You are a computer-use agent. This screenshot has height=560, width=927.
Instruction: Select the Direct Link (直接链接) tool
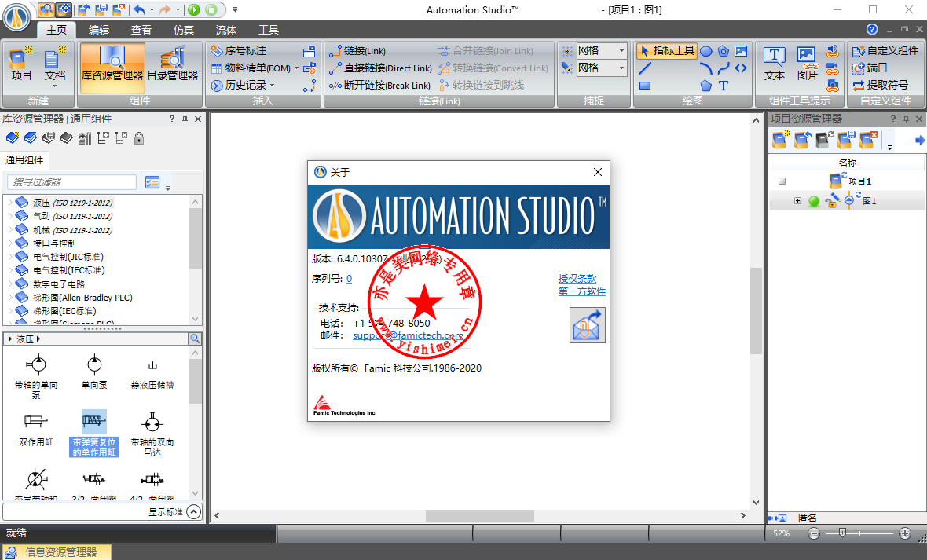point(381,68)
